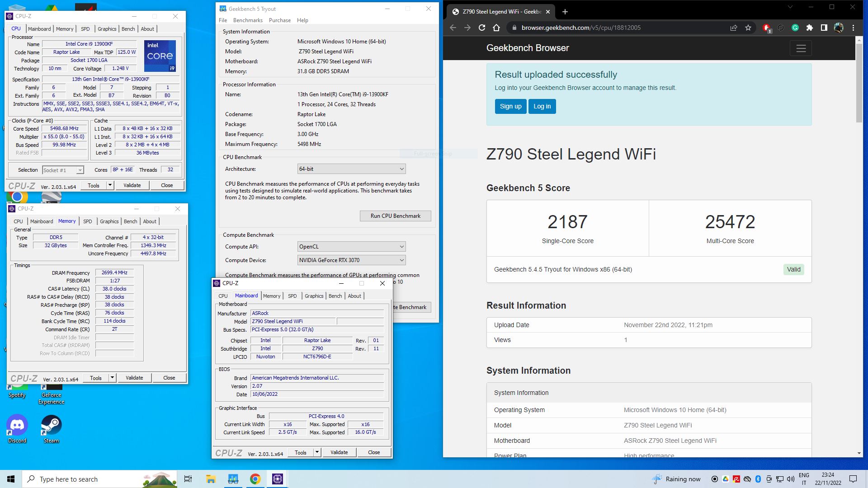Bookmark this page with the star icon

pos(748,28)
